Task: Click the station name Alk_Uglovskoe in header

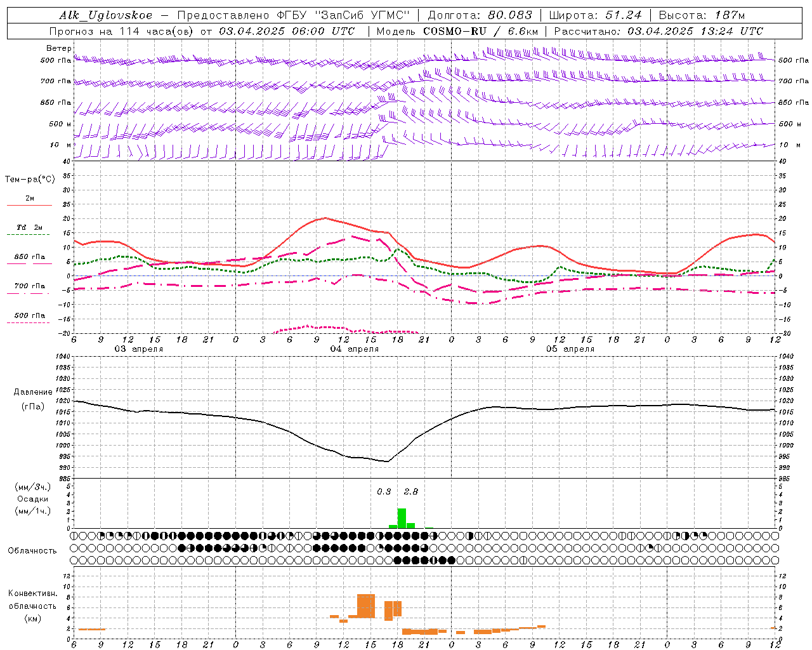Action: (x=106, y=15)
